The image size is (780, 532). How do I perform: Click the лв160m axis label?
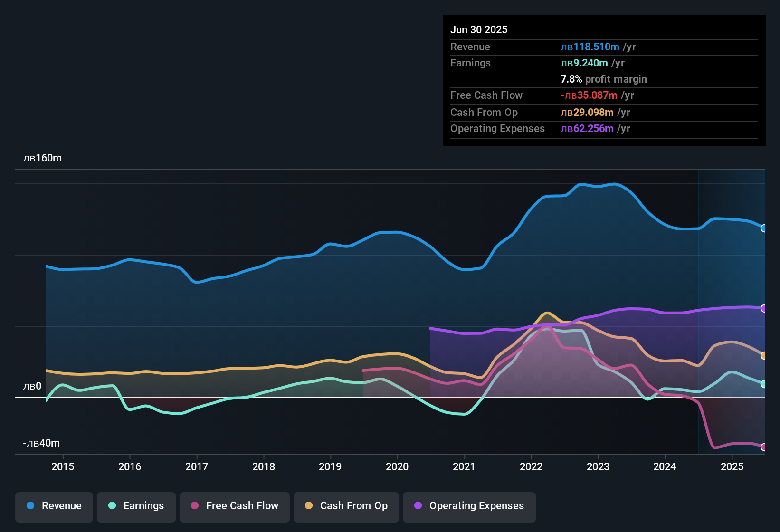(43, 158)
